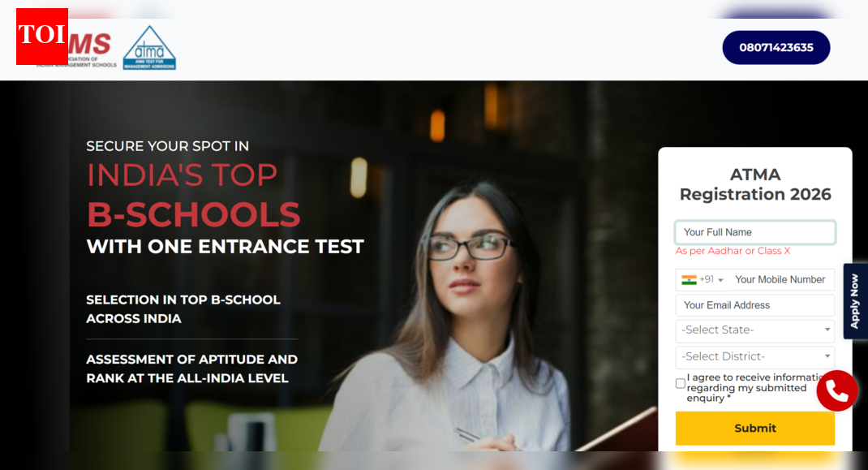868x470 pixels.
Task: Click the red TOI logo badge
Action: [42, 37]
